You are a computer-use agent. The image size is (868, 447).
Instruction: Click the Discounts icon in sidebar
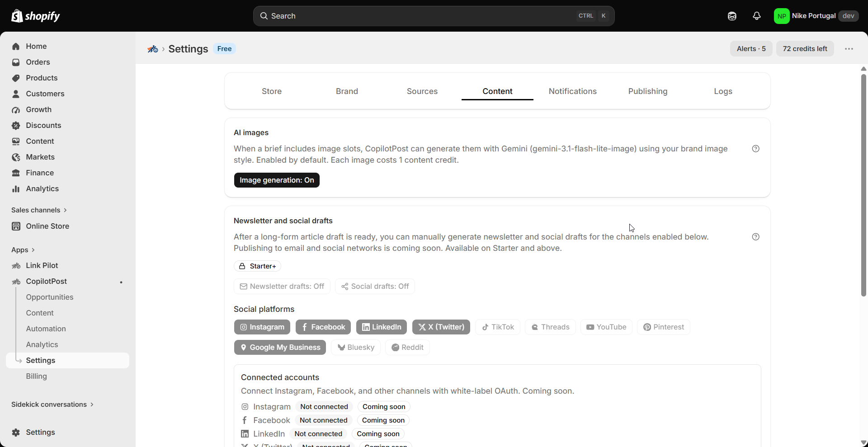[x=16, y=125]
